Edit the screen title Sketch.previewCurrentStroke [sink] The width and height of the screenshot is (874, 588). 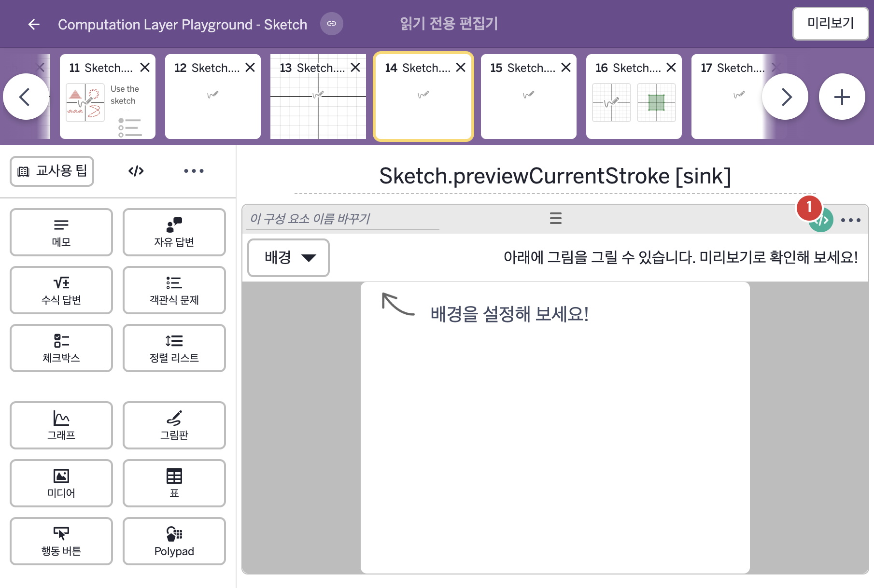[x=555, y=176]
